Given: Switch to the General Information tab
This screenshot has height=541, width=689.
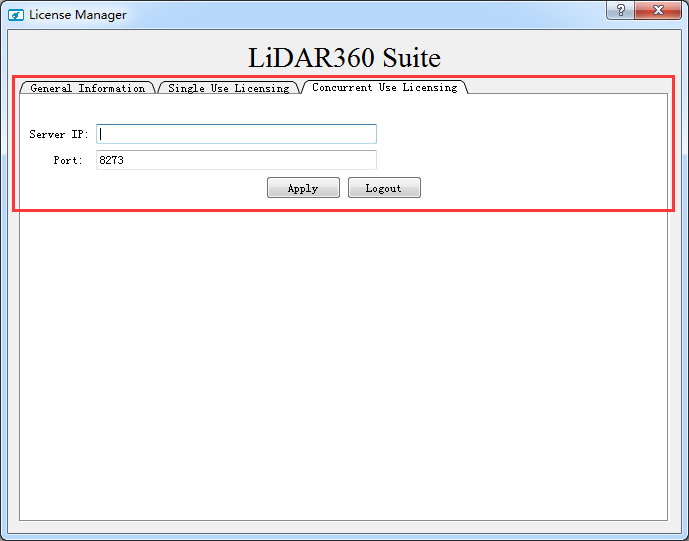Looking at the screenshot, I should click(87, 88).
